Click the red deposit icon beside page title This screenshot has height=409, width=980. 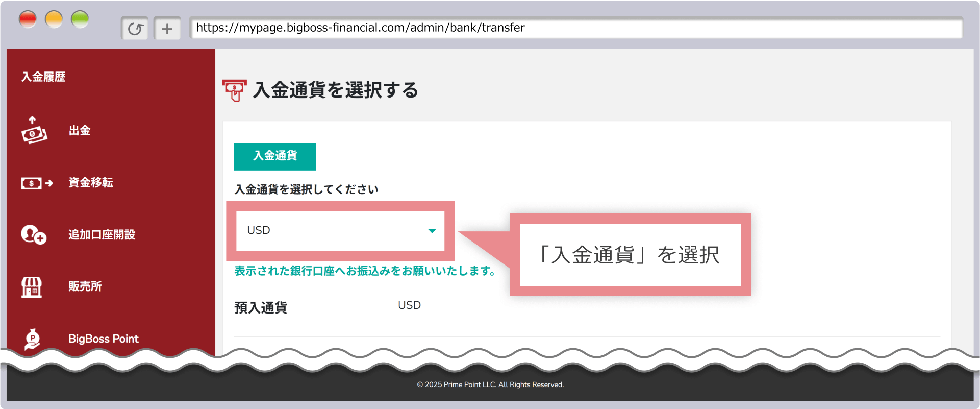coord(234,90)
